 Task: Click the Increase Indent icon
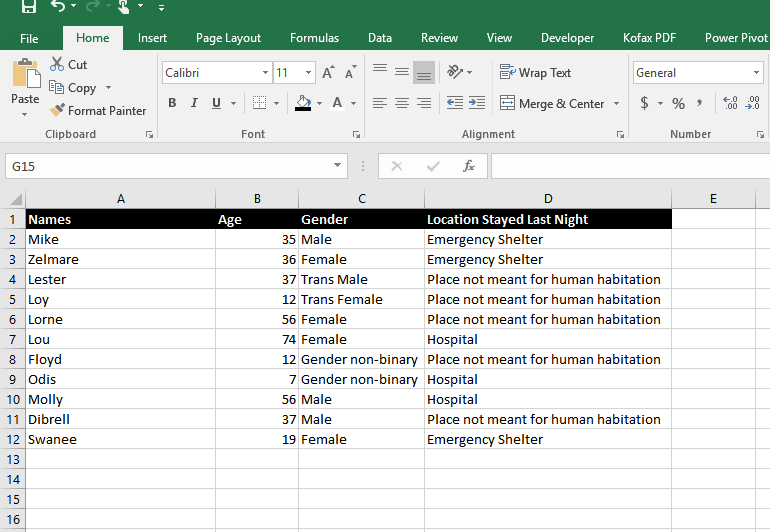point(477,103)
